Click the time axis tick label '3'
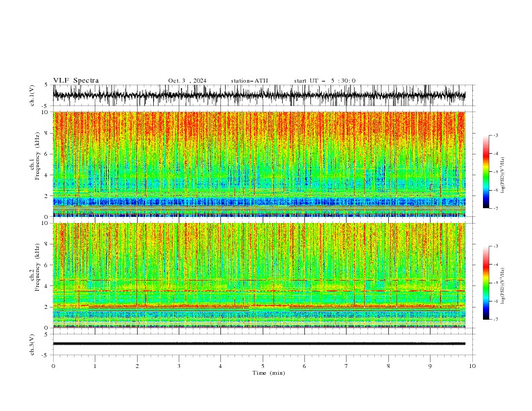532x411 pixels. pos(179,366)
